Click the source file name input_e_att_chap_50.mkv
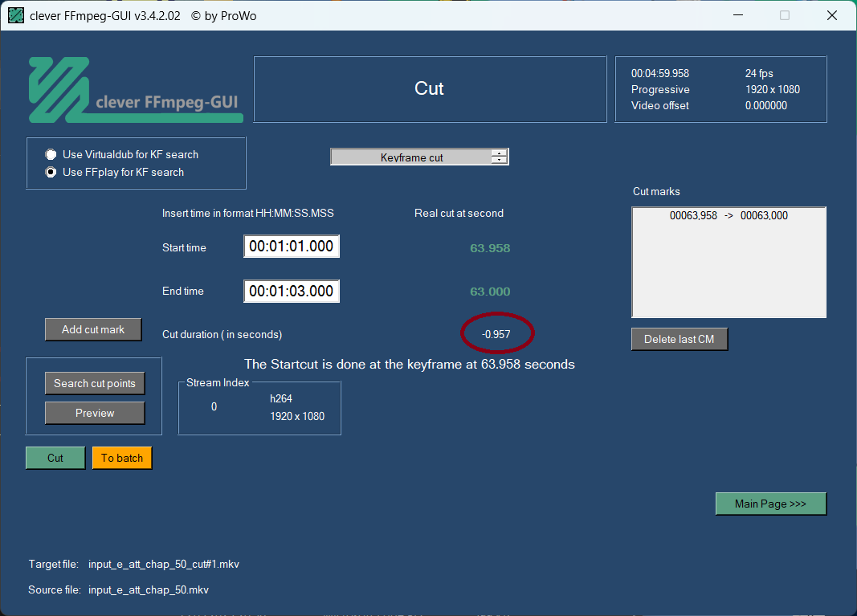This screenshot has height=616, width=857. coord(148,589)
